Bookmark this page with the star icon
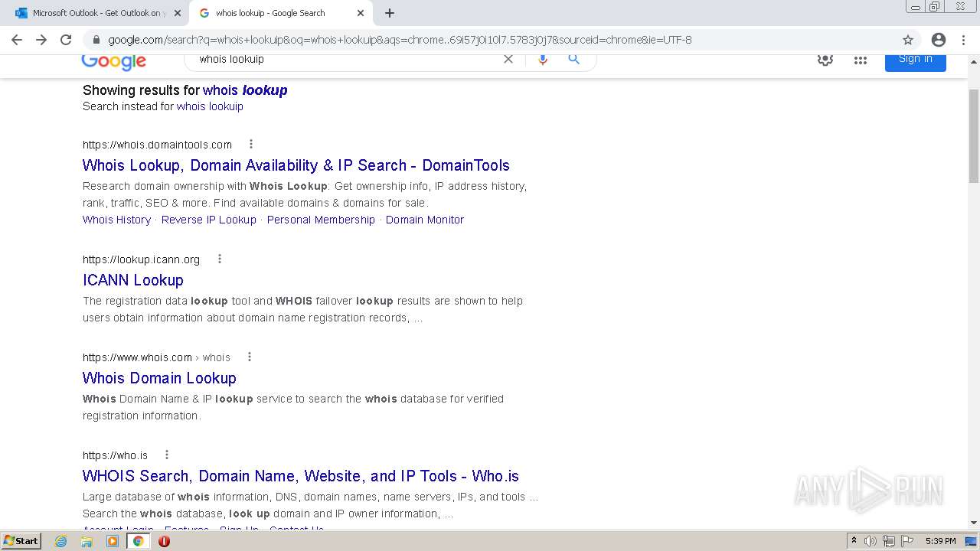Screen dimensions: 980x551 coord(908,40)
